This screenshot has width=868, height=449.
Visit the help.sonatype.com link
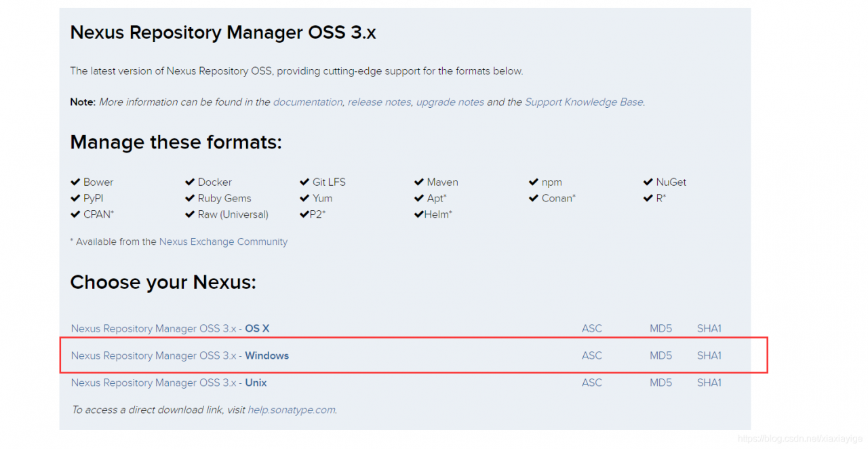click(x=292, y=410)
